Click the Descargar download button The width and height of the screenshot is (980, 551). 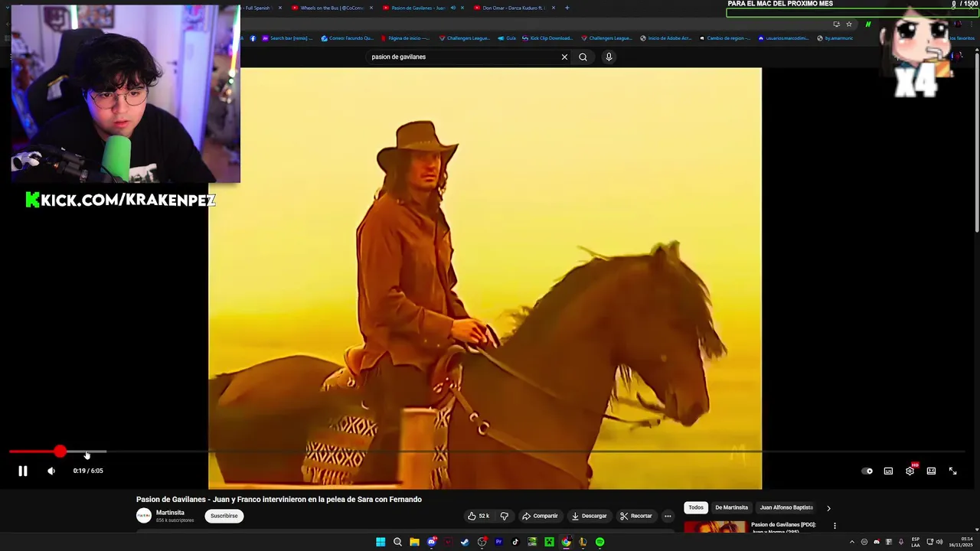pos(590,516)
